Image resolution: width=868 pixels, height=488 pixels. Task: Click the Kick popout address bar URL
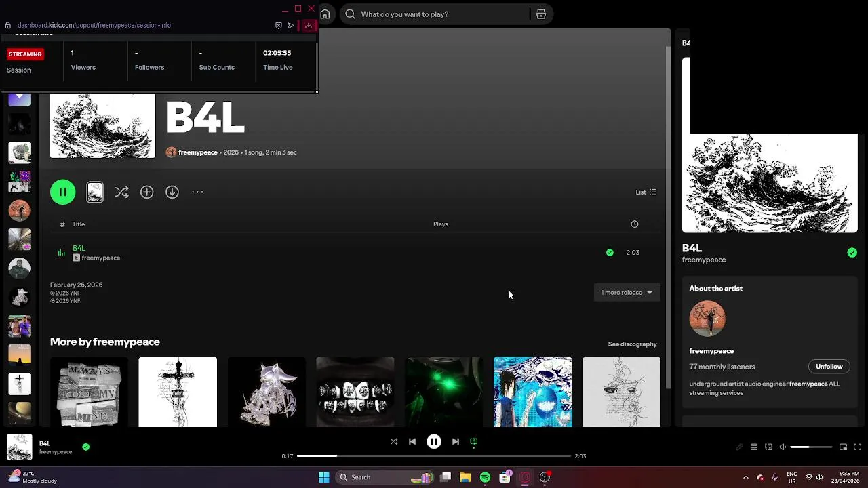click(94, 26)
